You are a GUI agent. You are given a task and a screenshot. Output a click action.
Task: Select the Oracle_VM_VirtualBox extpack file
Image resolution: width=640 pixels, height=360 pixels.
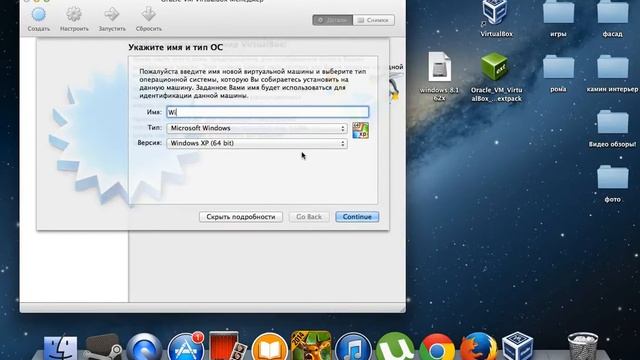[496, 67]
